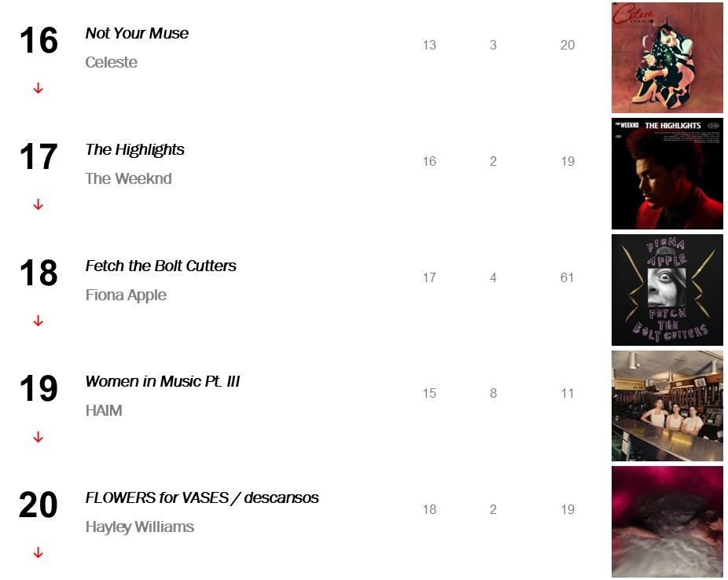The width and height of the screenshot is (728, 580).
Task: Click the red down arrow under rank 20
Action: (38, 552)
